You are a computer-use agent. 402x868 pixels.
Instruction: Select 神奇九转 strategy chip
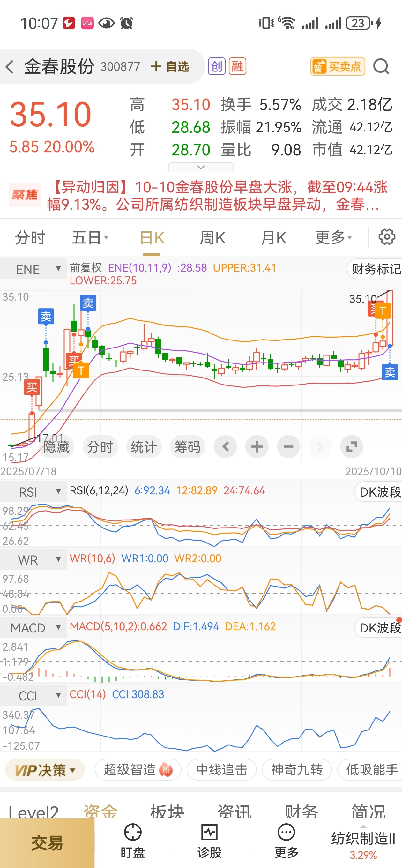pyautogui.click(x=297, y=770)
